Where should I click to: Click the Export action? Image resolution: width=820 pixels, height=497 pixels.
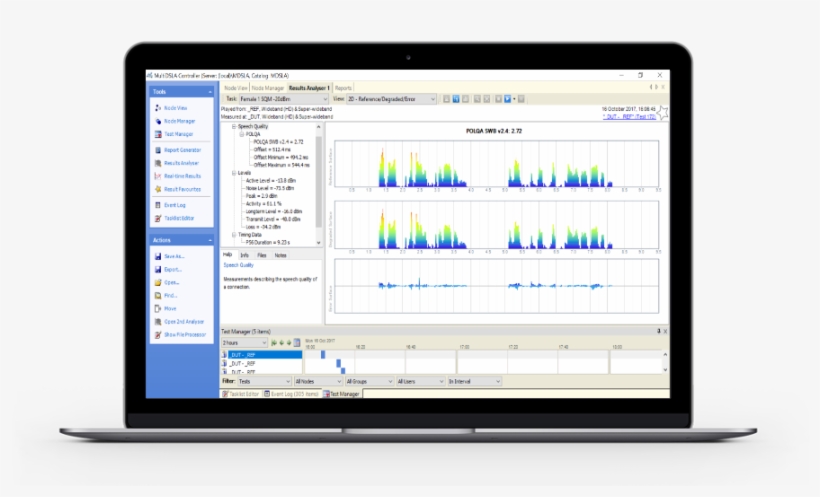coord(173,269)
